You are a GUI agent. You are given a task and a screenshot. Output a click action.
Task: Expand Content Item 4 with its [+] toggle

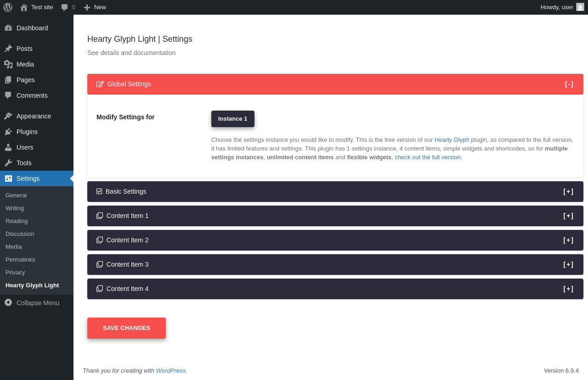(x=569, y=289)
